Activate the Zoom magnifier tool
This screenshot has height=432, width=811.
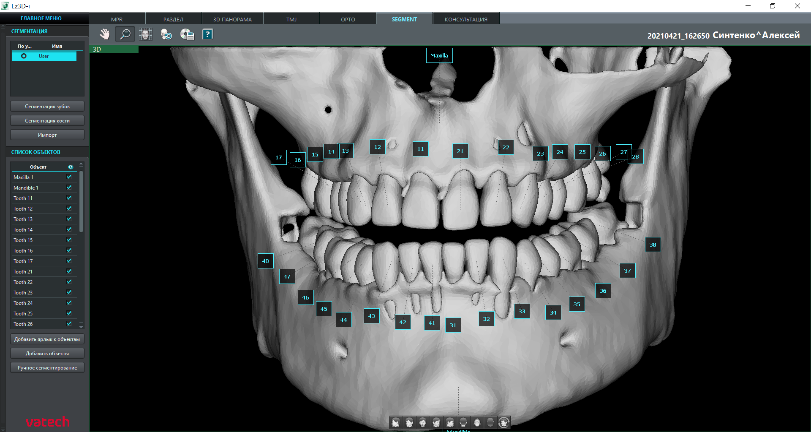[125, 33]
